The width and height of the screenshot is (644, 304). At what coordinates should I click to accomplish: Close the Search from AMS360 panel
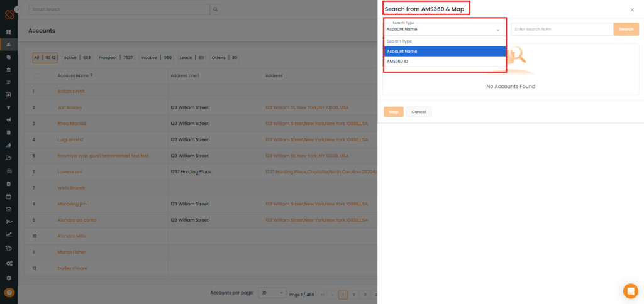click(632, 10)
